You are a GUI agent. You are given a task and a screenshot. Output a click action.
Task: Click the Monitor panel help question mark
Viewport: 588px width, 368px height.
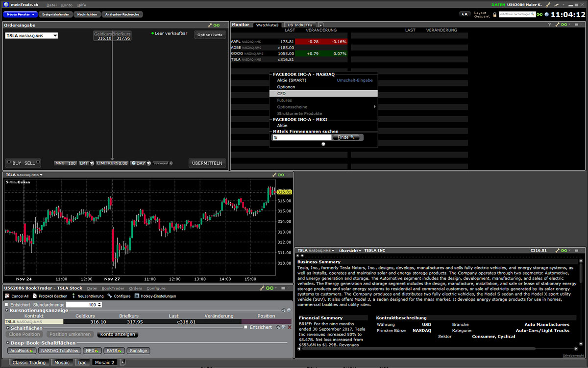pos(549,25)
